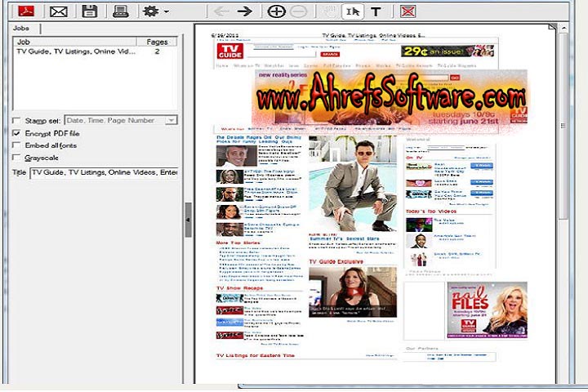This screenshot has width=588, height=392.
Task: Click Today's Top Videos heading
Action: pyautogui.click(x=431, y=212)
